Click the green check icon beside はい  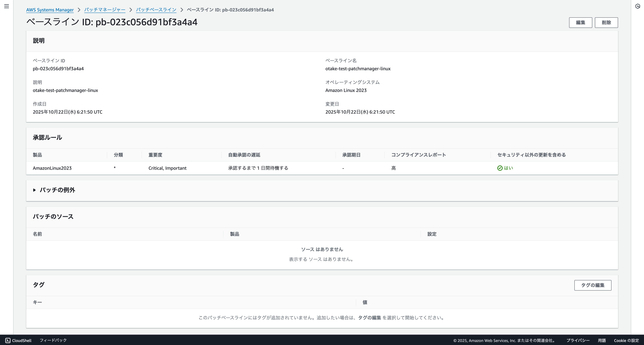pyautogui.click(x=500, y=168)
